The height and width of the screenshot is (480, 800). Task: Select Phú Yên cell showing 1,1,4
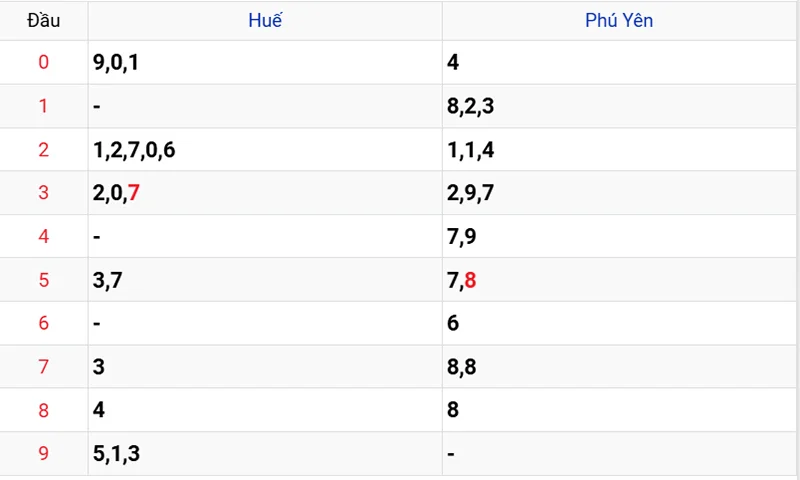[619, 149]
